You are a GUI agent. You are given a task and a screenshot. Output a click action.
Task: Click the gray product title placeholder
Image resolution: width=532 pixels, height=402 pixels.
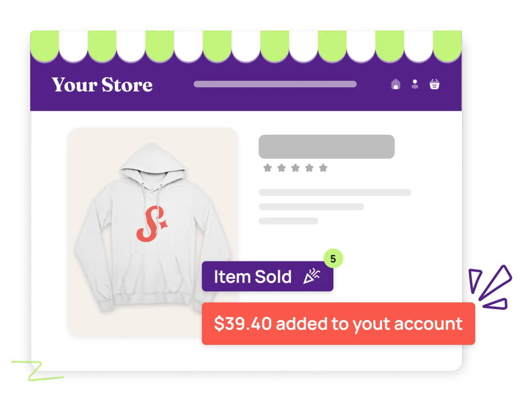[327, 147]
